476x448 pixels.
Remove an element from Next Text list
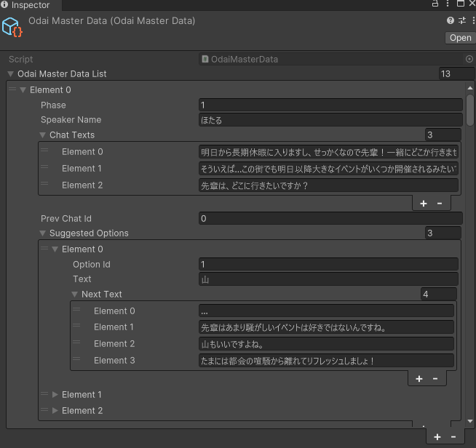435,378
